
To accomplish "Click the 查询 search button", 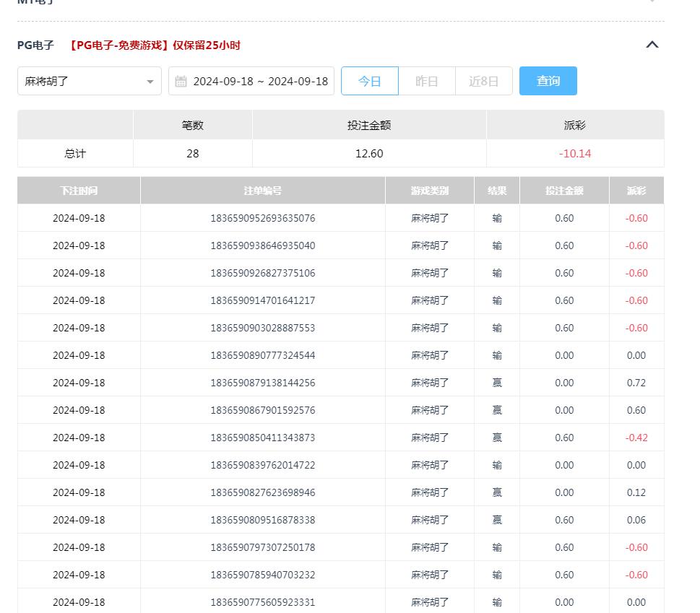I will pos(548,81).
